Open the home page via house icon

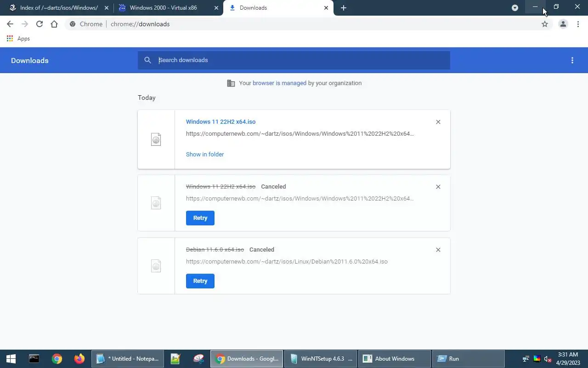tap(54, 24)
